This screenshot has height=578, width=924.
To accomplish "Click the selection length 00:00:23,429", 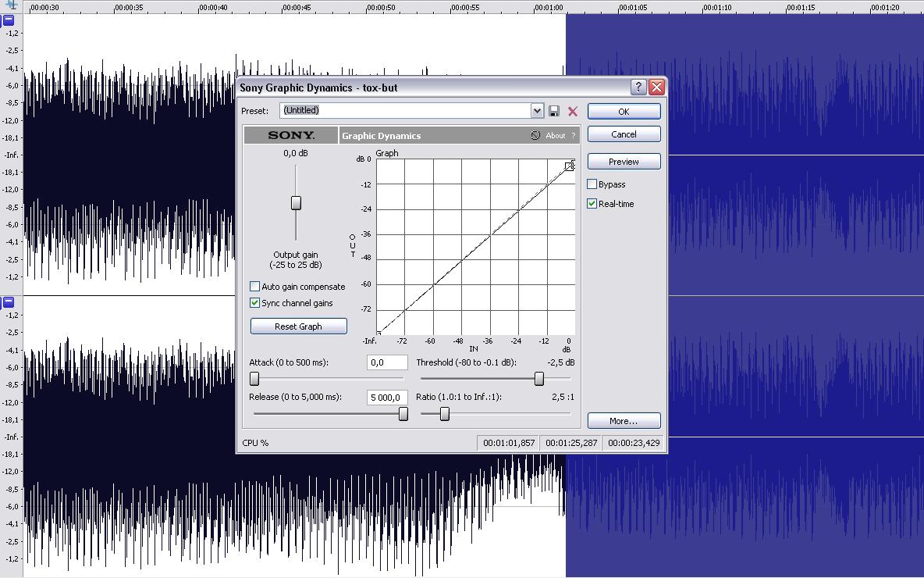I will (x=634, y=443).
